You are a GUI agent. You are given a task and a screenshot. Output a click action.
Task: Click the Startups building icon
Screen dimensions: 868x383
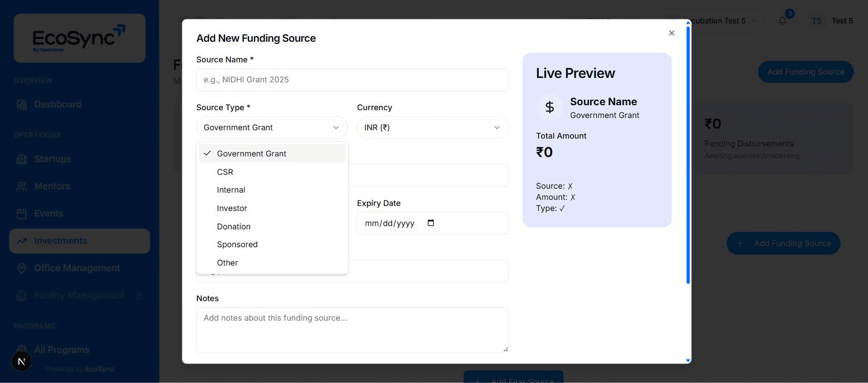tap(22, 159)
